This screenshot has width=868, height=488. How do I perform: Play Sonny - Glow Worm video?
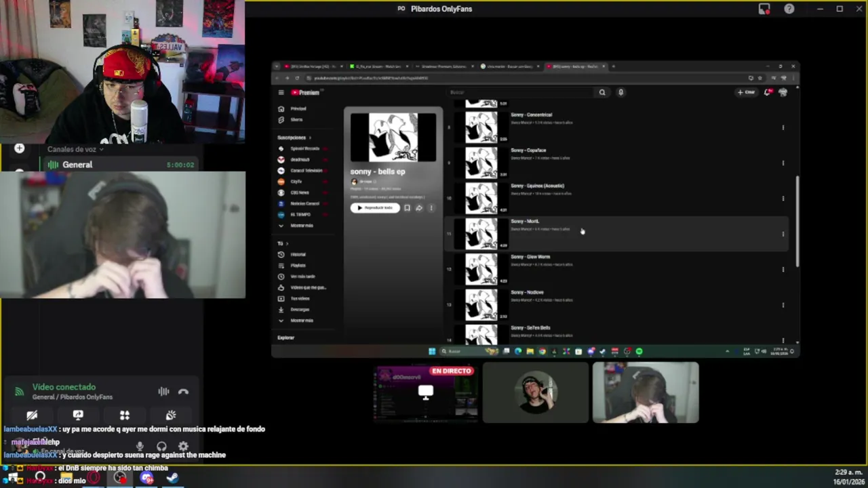click(530, 257)
